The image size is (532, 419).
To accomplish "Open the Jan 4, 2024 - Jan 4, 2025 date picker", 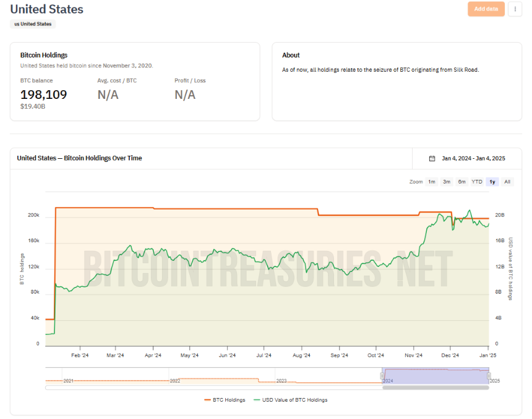I will tap(473, 158).
